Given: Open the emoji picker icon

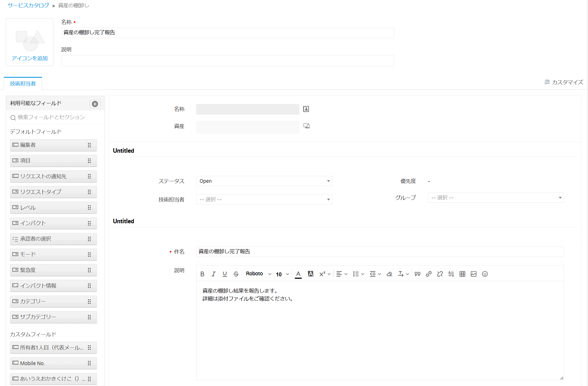Looking at the screenshot, I should click(x=485, y=274).
